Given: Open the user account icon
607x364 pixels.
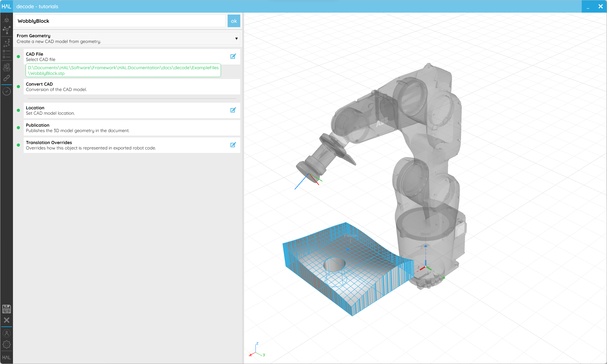Looking at the screenshot, I should [6, 333].
